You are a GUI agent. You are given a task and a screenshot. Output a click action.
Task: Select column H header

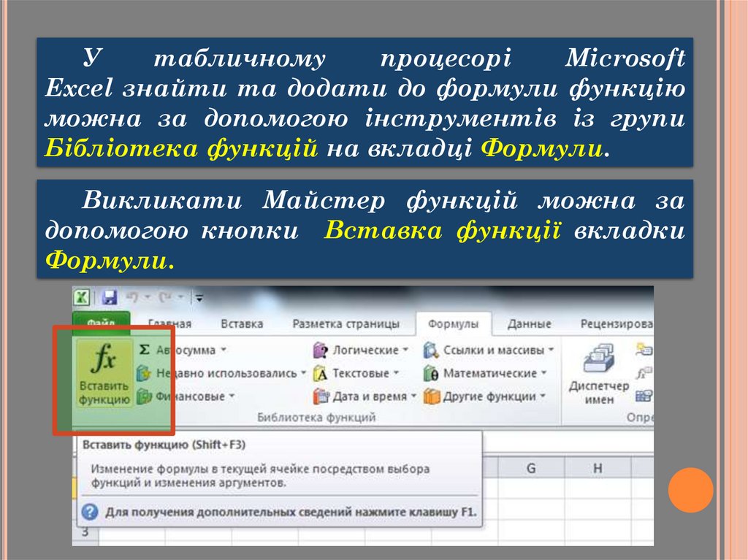[x=598, y=469]
